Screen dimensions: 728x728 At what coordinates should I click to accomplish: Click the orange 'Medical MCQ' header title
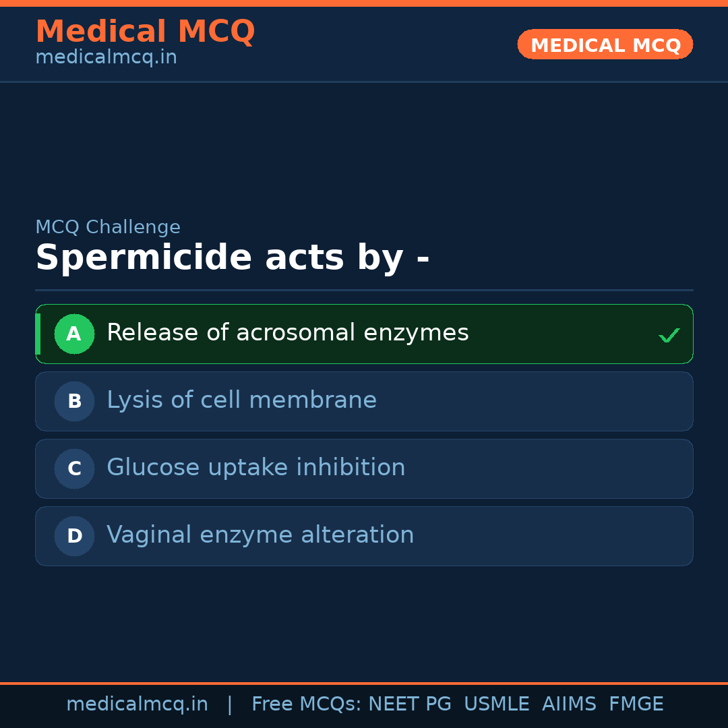pos(145,32)
